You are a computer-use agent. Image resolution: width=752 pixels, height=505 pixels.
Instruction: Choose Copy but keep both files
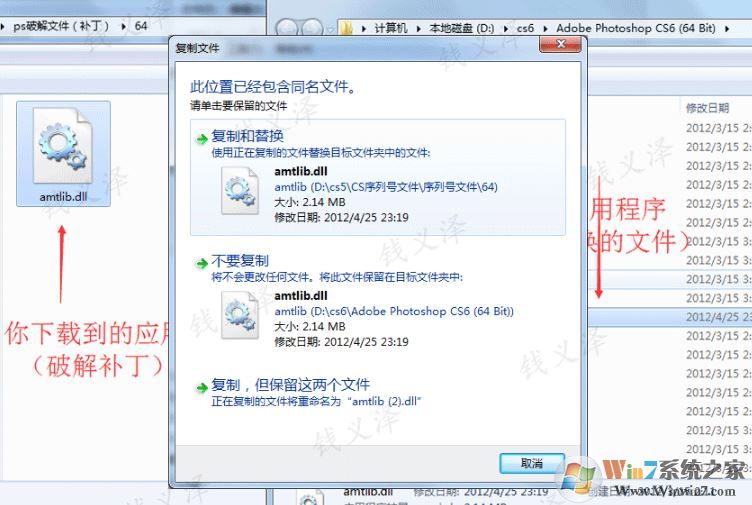(377, 392)
